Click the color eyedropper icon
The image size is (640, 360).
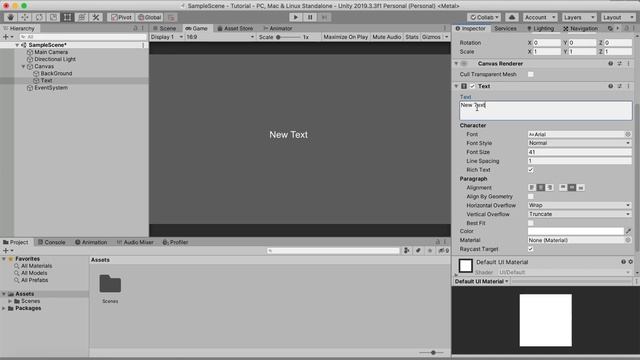(x=628, y=231)
